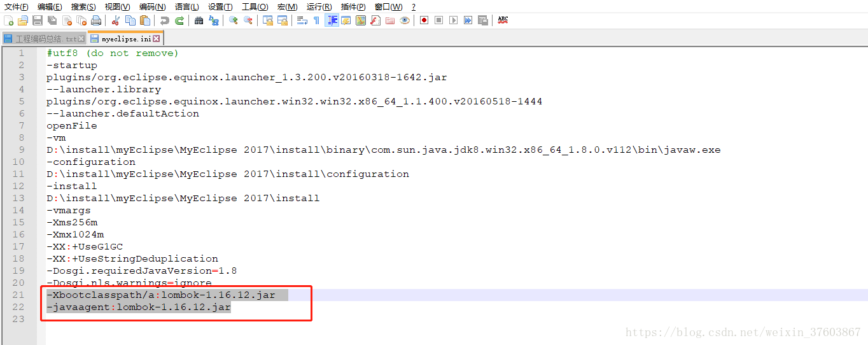Open the 工具(O) menu
This screenshot has width=868, height=345.
255,6
